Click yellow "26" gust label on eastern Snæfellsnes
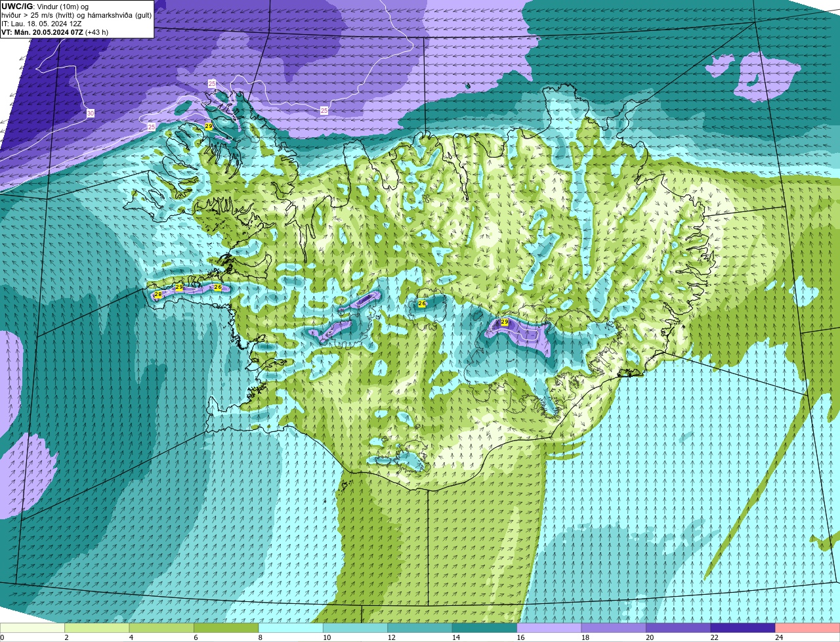The width and height of the screenshot is (840, 642). point(218,288)
